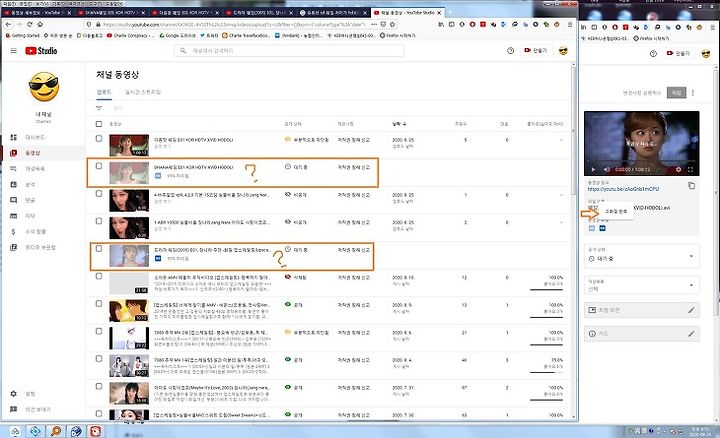Edit the end screen with its pencil icon
This screenshot has height=438, width=720.
coord(691,310)
